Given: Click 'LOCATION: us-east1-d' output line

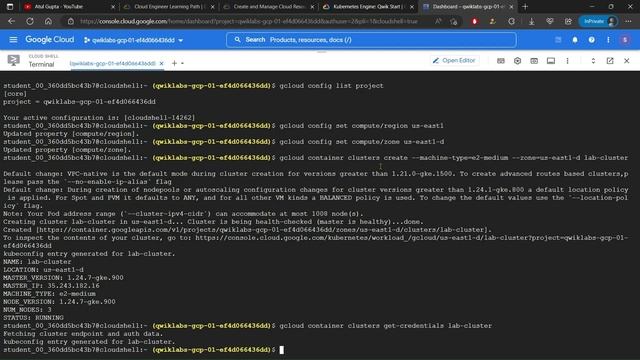Looking at the screenshot, I should coord(43,270).
